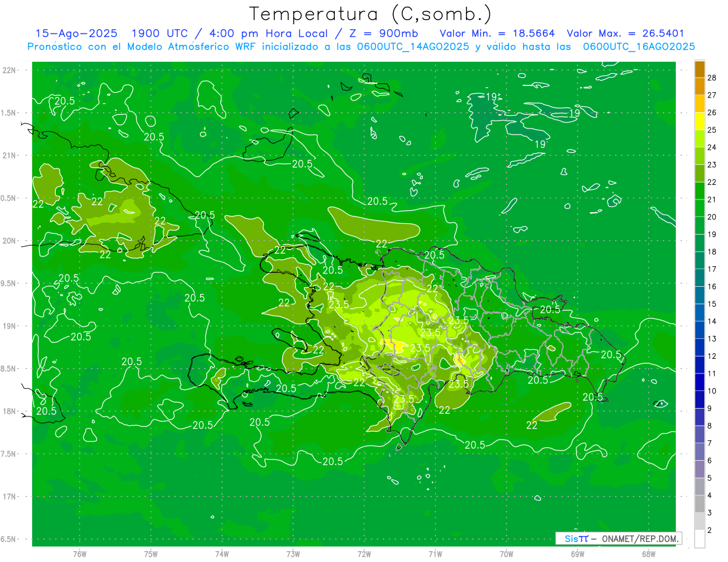
Task: Click the 75W longitude axis label
Action: click(151, 554)
